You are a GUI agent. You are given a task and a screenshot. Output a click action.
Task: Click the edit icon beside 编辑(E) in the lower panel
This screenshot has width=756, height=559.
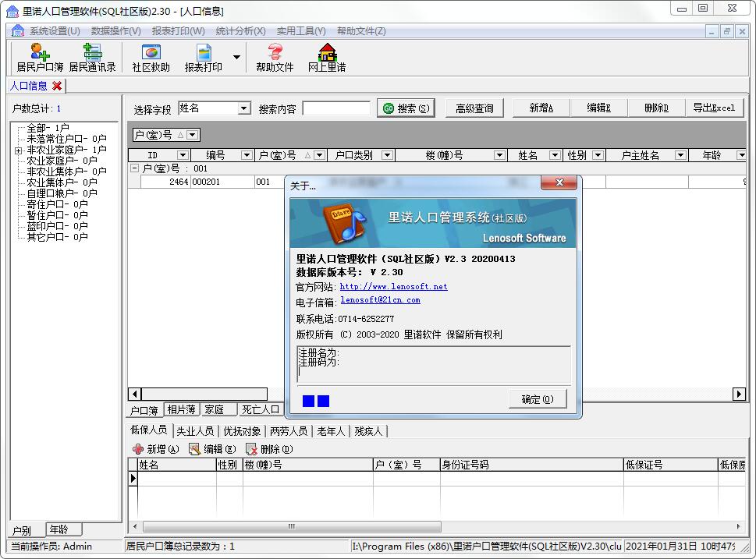click(x=194, y=449)
